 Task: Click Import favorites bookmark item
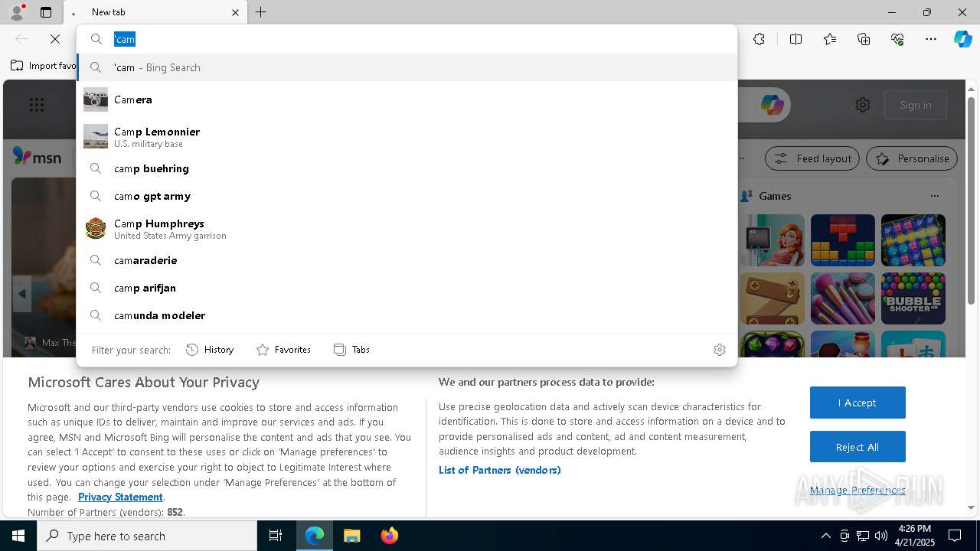[44, 66]
